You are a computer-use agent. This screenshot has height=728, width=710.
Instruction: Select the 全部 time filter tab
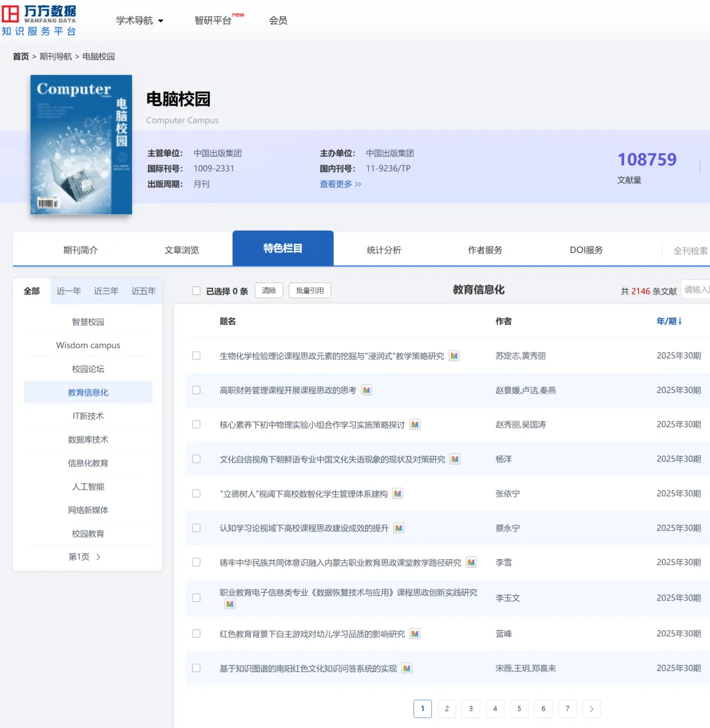pos(32,291)
